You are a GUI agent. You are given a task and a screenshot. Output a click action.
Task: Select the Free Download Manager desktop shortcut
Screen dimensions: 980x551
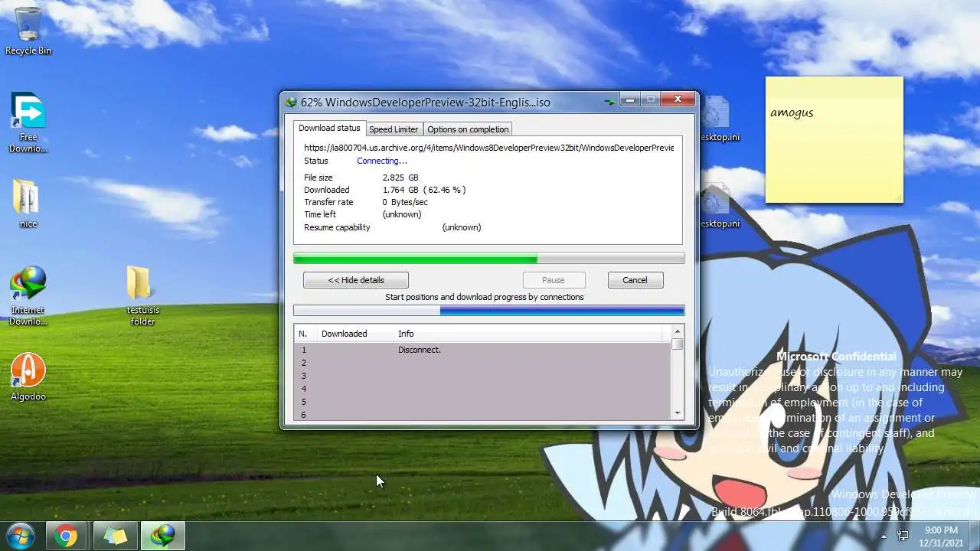coord(28,122)
